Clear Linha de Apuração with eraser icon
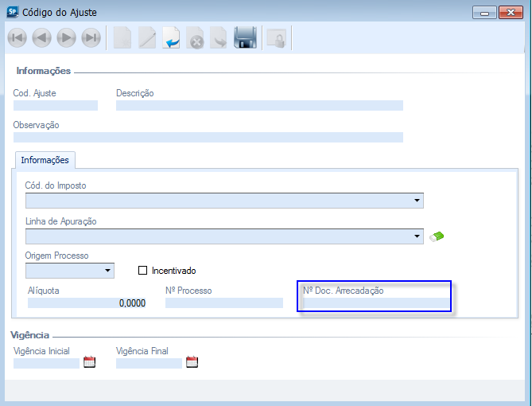Viewport: 532px width, 406px height. coord(436,236)
